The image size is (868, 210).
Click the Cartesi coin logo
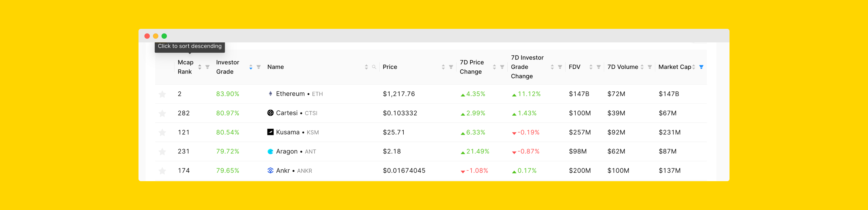(270, 113)
